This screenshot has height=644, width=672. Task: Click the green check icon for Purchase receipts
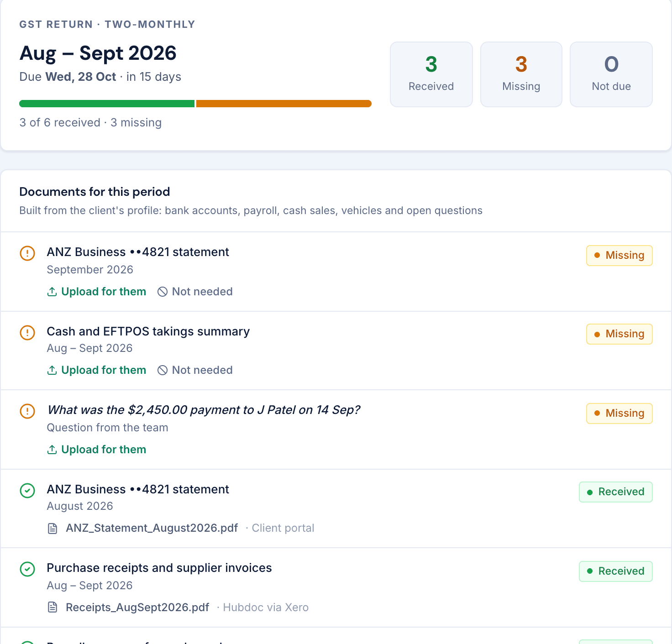pos(27,569)
